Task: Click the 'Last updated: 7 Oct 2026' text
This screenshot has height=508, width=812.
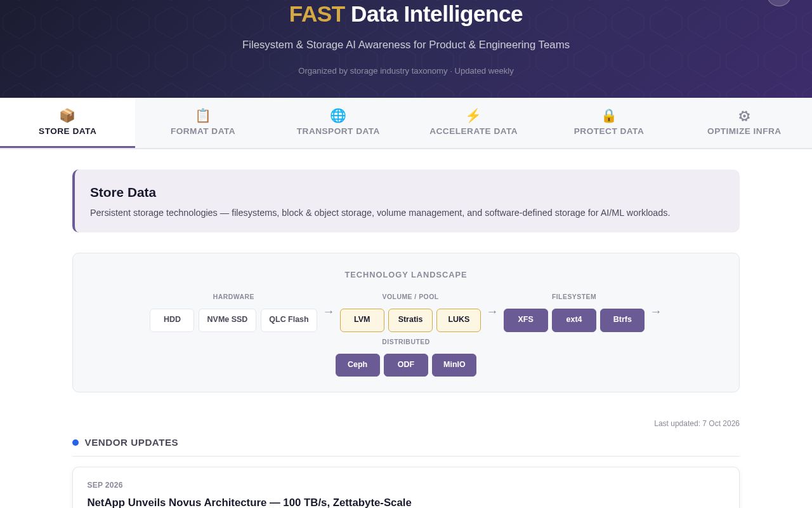Action: tap(697, 424)
